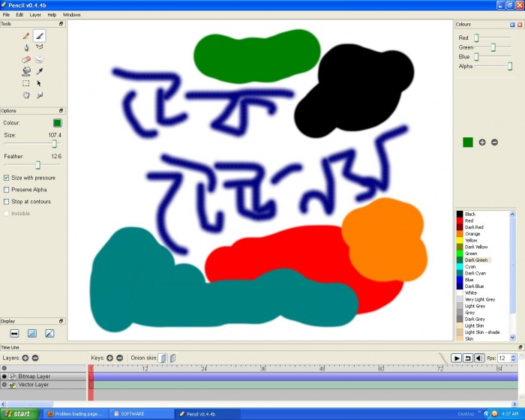Click the Fps value field
The image size is (525, 420).
point(504,358)
